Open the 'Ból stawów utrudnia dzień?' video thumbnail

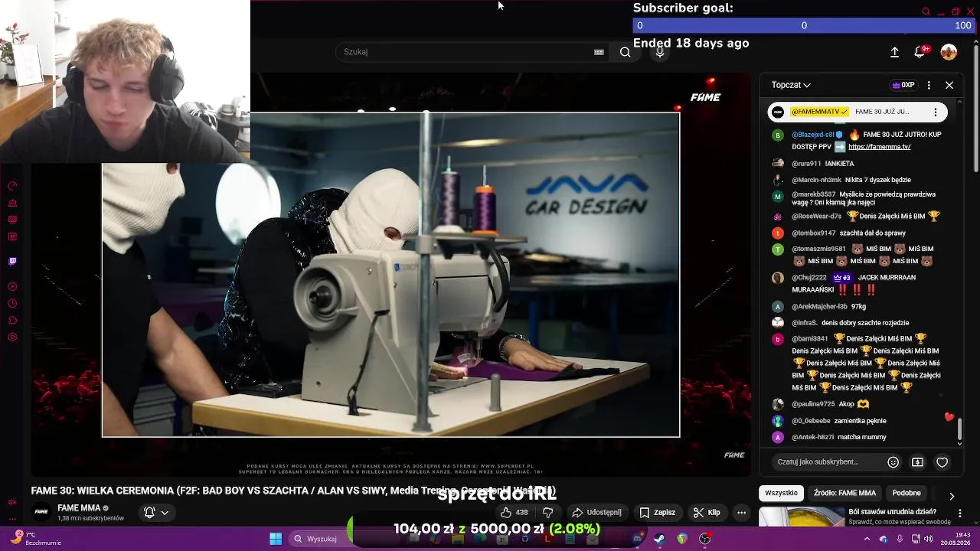802,517
